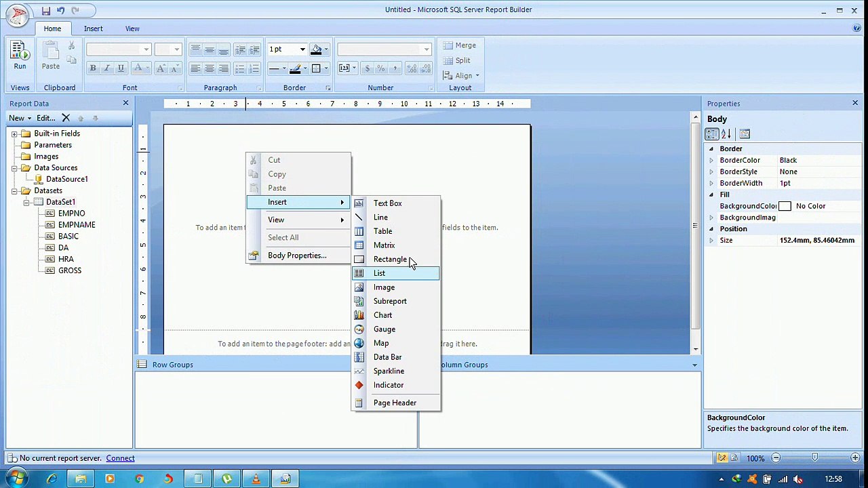The width and height of the screenshot is (868, 488).
Task: Open the border width 1 pt dropdown
Action: click(x=302, y=49)
